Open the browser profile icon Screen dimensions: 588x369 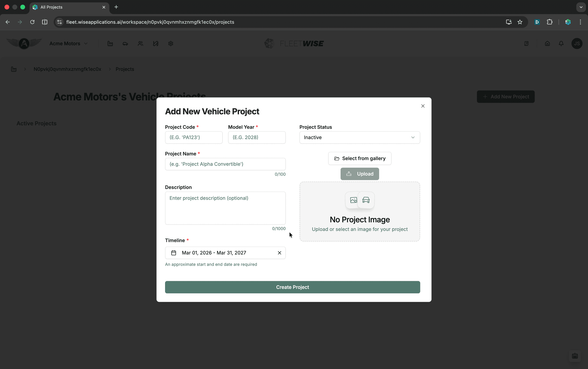[568, 22]
